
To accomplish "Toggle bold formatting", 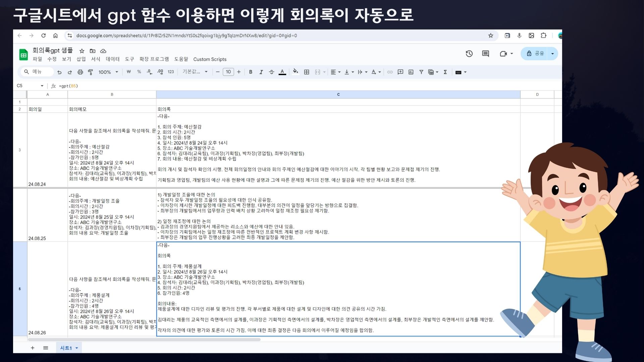I will pos(251,72).
